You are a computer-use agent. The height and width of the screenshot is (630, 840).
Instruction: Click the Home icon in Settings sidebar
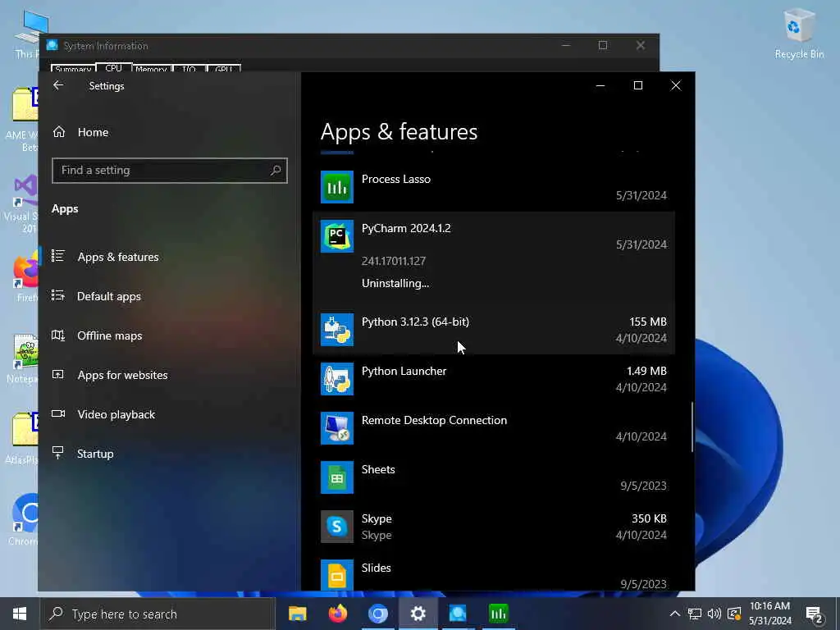pos(59,132)
